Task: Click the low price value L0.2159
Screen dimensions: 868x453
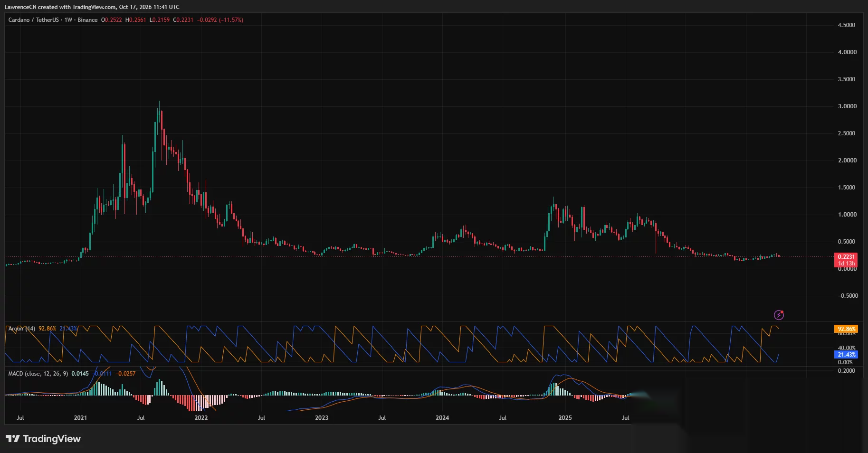Action: [160, 20]
